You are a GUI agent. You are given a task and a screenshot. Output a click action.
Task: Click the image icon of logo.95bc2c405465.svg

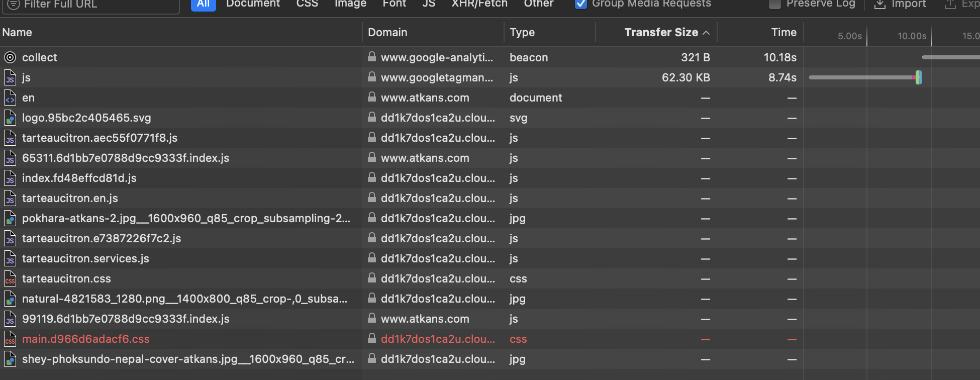10,118
